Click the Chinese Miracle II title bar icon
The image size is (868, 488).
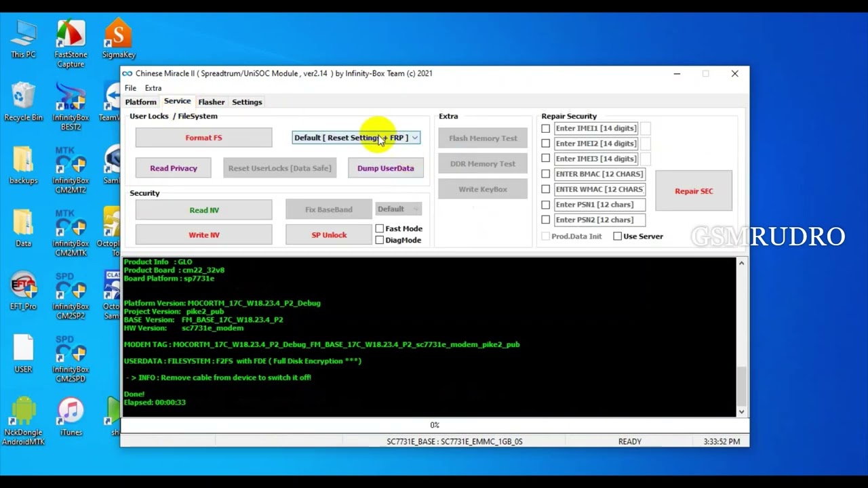coord(127,73)
